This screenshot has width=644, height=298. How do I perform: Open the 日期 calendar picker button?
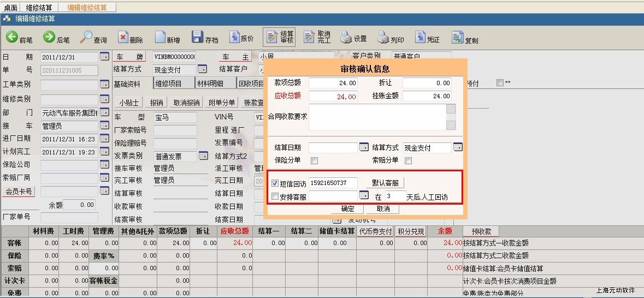[x=104, y=57]
